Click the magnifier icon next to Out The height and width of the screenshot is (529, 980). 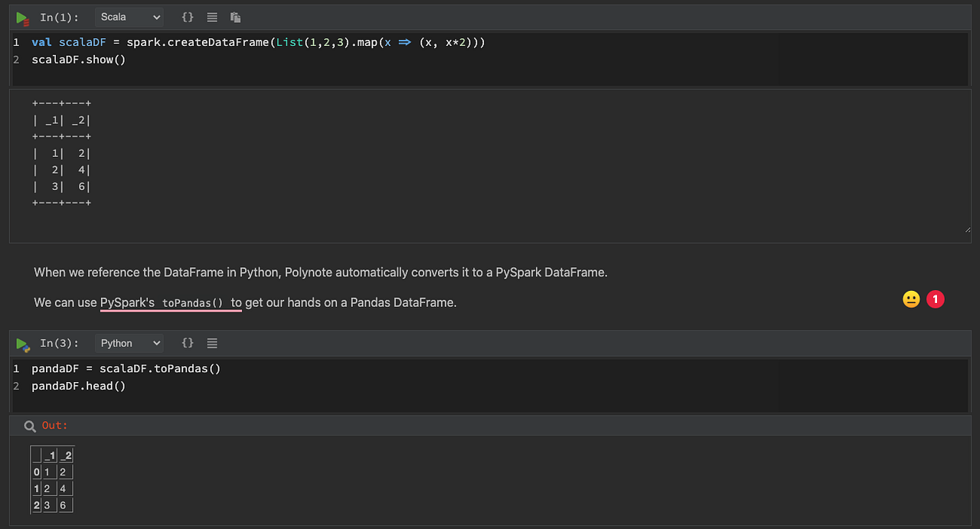click(x=29, y=425)
